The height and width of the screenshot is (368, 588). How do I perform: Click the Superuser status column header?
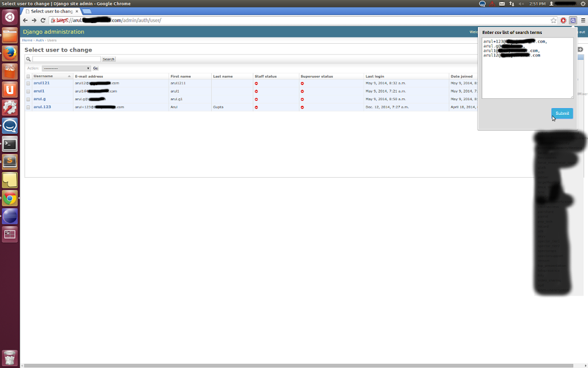pyautogui.click(x=317, y=76)
